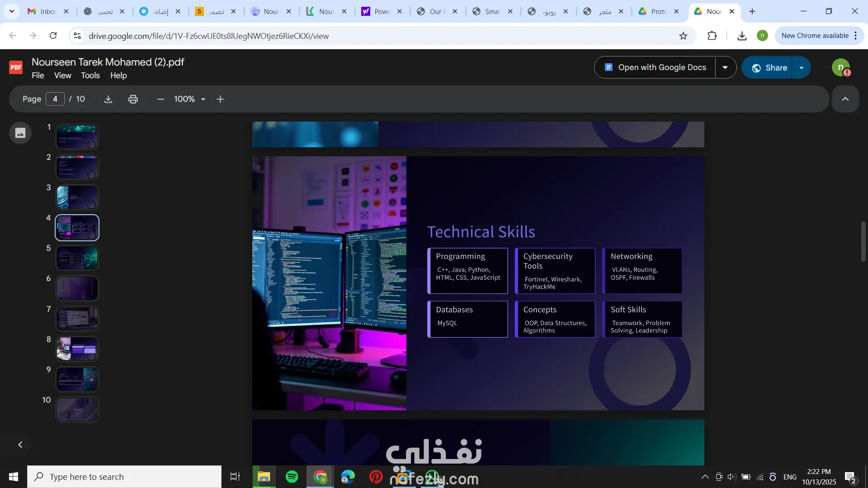This screenshot has width=868, height=488.
Task: Open the File menu
Action: (38, 75)
